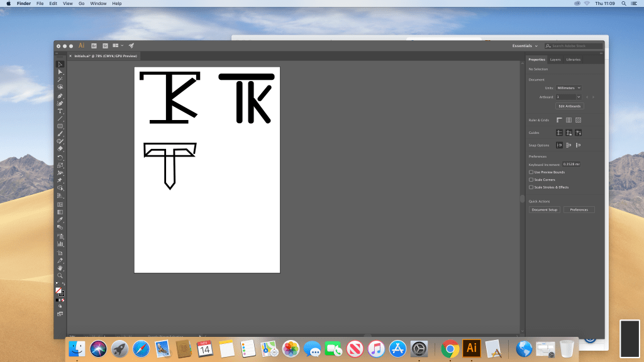644x362 pixels.
Task: Show grid icon in Ruler & Grids
Action: point(569,120)
